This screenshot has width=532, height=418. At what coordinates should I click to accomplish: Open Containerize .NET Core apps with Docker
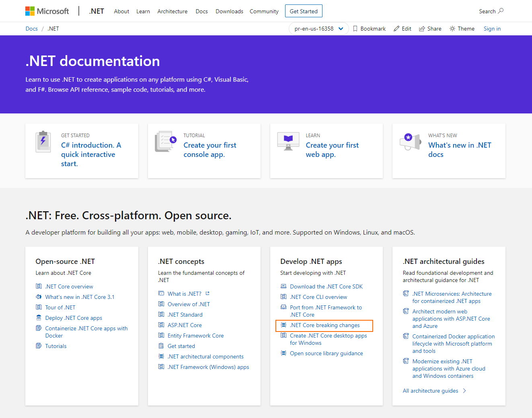click(86, 332)
